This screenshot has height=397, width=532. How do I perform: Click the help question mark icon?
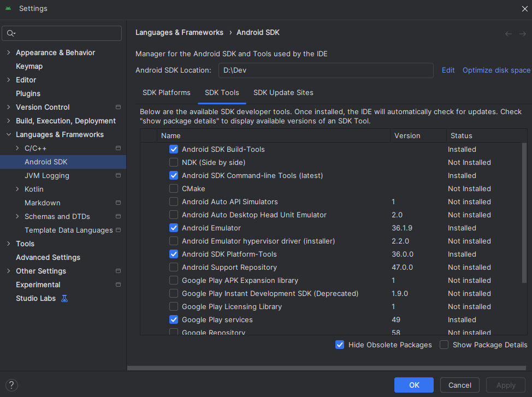pos(11,385)
